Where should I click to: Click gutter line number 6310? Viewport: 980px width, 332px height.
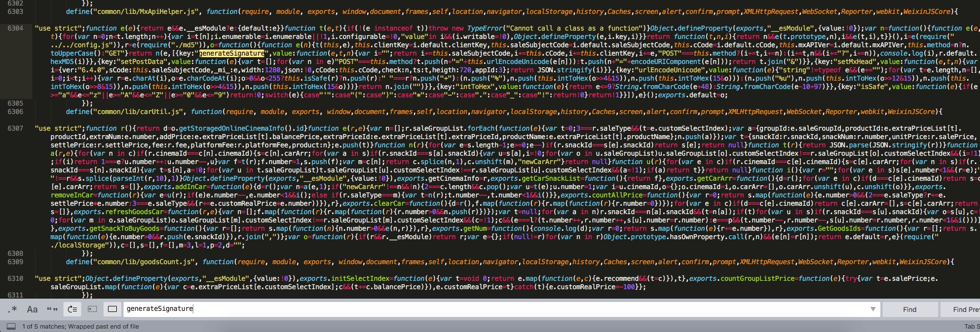(16, 279)
